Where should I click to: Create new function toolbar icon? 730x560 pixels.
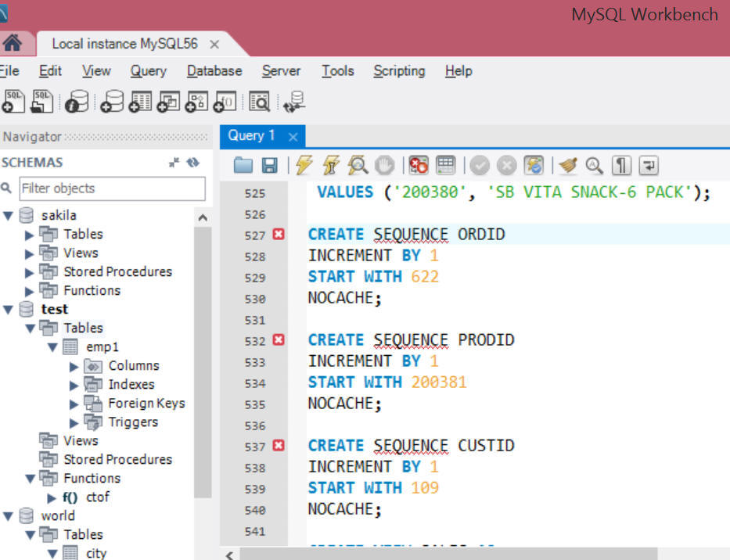(x=225, y=102)
